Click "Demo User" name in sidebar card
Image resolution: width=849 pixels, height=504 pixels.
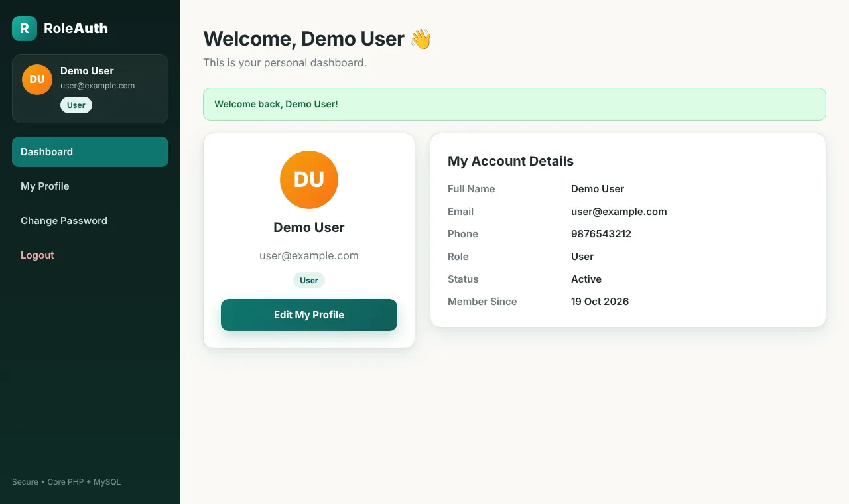tap(87, 71)
